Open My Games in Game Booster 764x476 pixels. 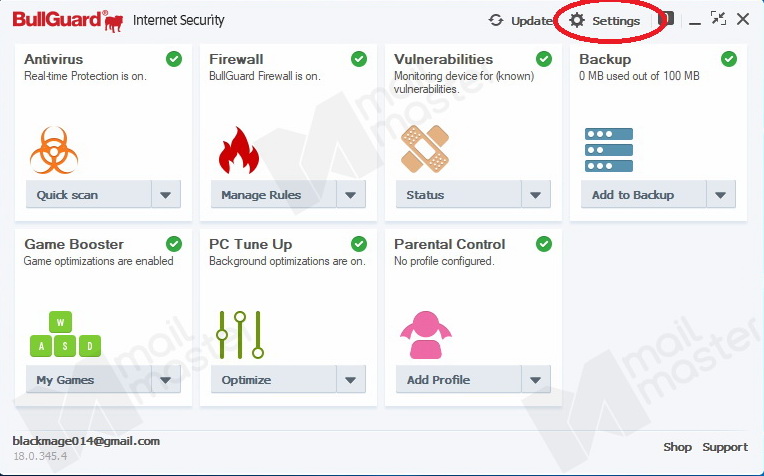[x=89, y=380]
